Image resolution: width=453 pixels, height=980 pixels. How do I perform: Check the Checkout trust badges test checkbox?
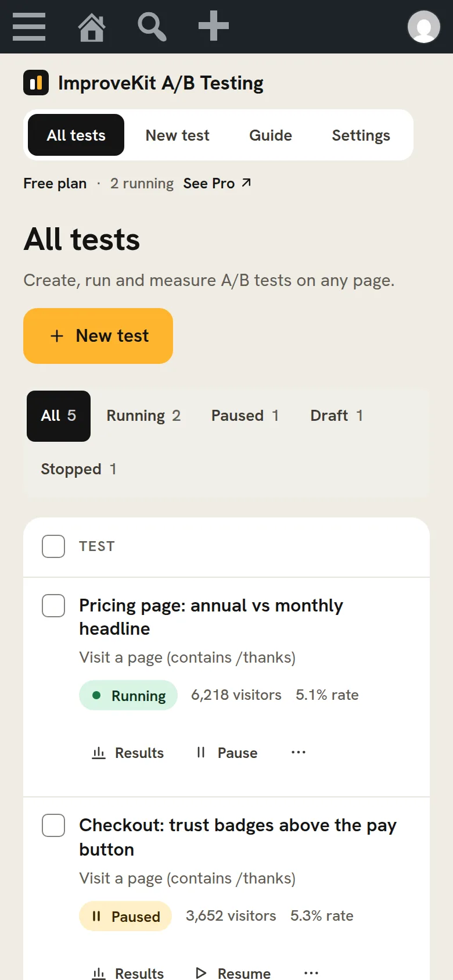(x=53, y=825)
